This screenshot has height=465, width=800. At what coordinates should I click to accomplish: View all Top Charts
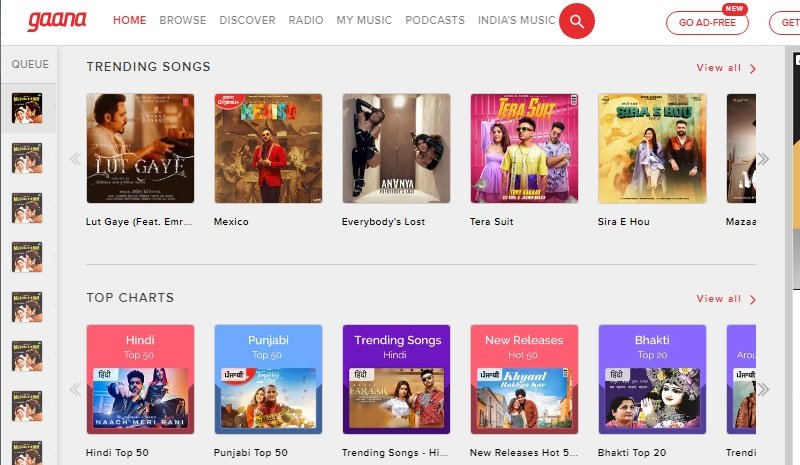pyautogui.click(x=726, y=299)
